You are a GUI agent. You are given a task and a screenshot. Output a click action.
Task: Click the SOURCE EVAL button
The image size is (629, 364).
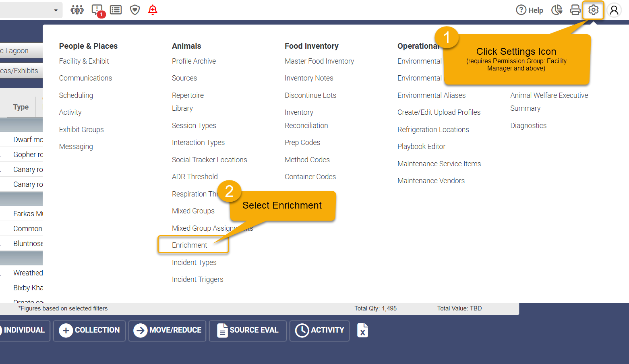pos(248,331)
